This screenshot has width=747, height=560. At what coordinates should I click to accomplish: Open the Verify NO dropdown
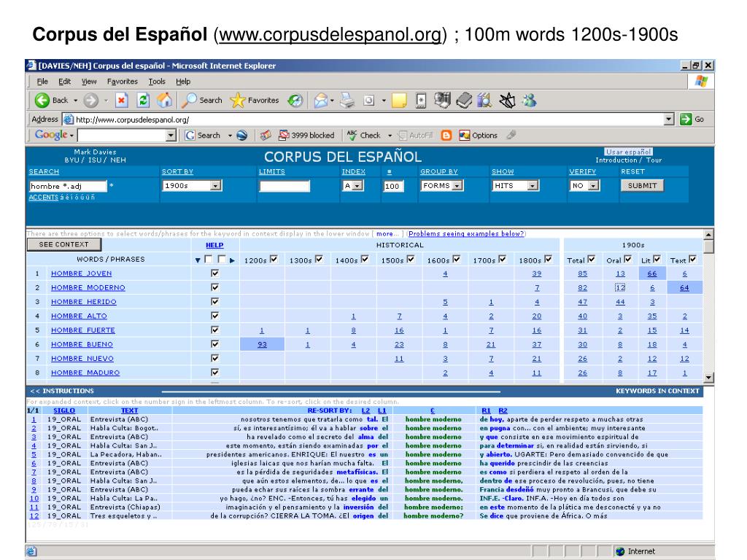593,186
